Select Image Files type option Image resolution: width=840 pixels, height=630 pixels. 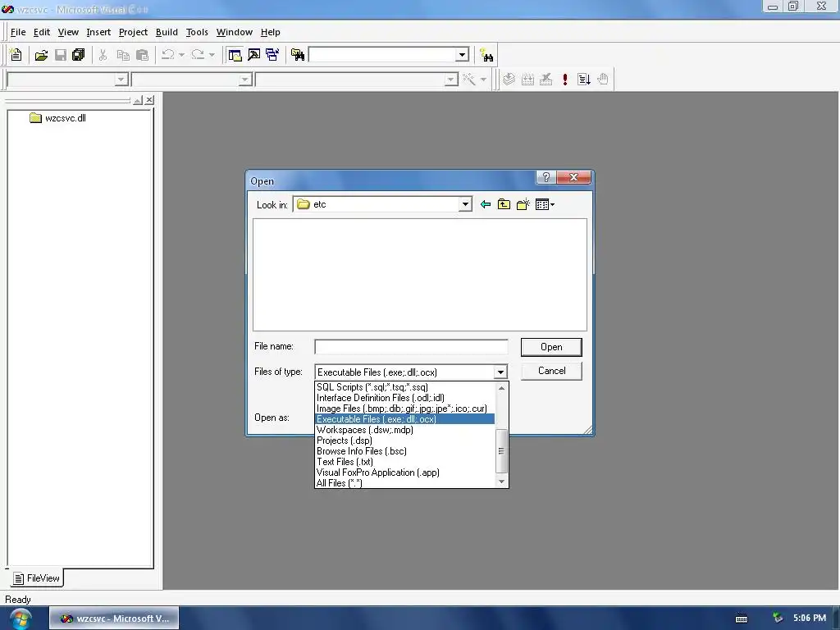[404, 409]
